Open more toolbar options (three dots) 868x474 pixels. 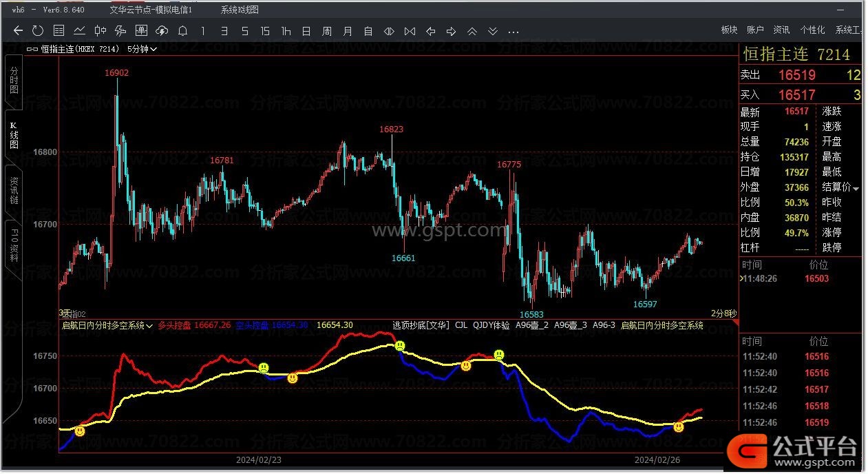pyautogui.click(x=514, y=32)
